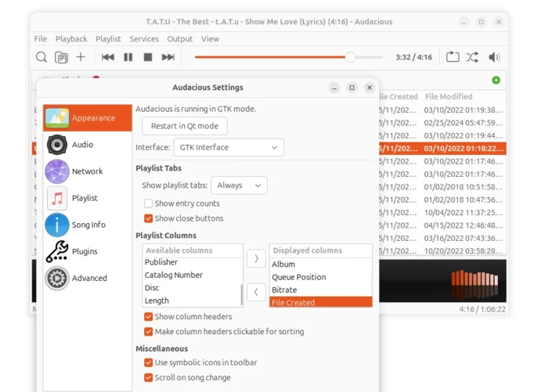Select Album in displayed columns
Screen dimensions: 548x392
321,264
